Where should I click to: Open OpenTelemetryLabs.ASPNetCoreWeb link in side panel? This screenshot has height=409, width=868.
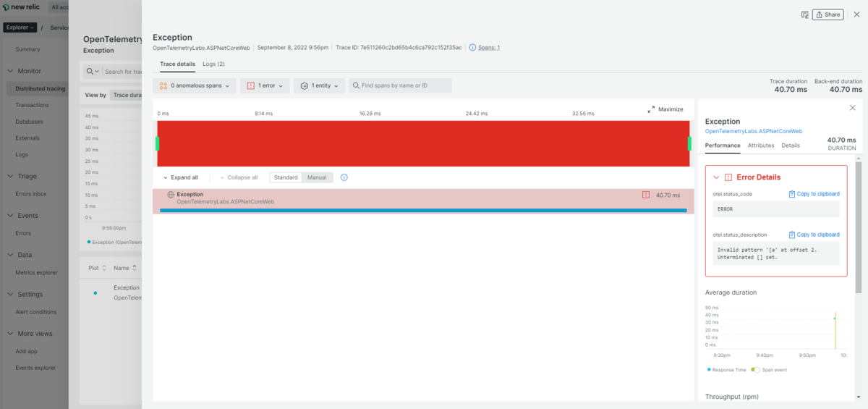(x=754, y=131)
